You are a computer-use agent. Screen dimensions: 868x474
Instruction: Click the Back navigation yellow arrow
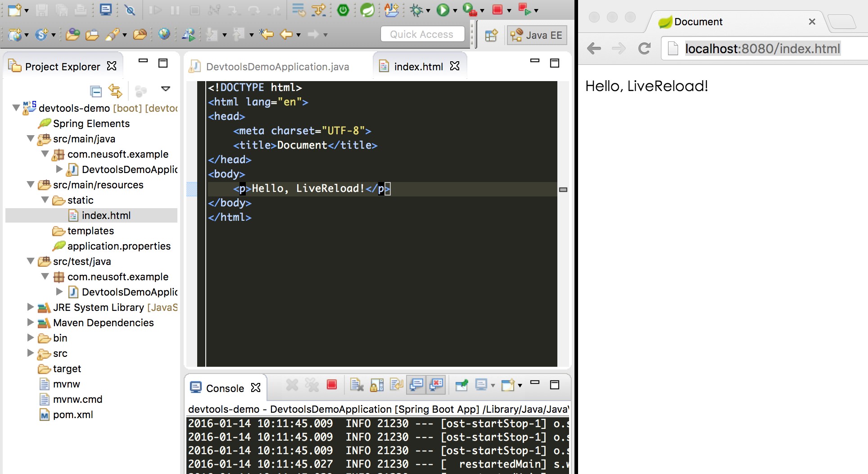coord(286,34)
